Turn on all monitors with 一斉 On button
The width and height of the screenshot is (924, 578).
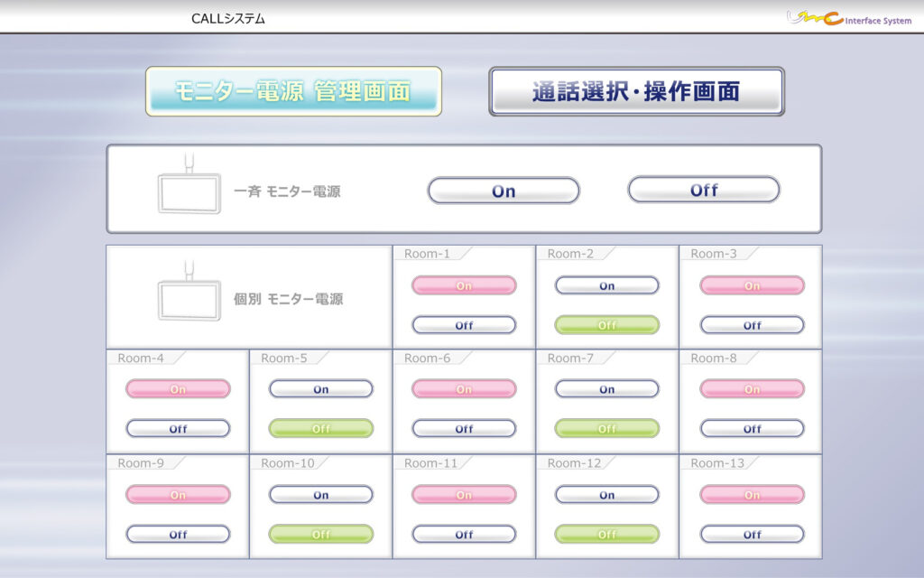click(504, 191)
